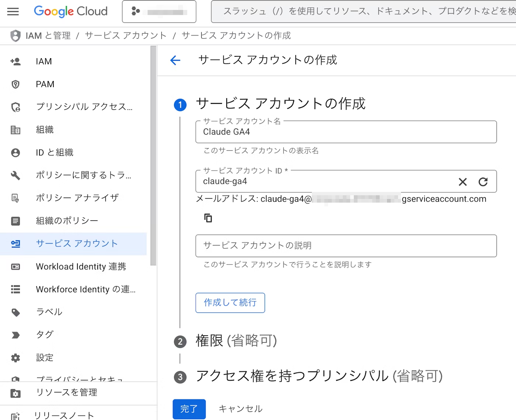Click the サービス アカウントの説明 field

tap(346, 246)
